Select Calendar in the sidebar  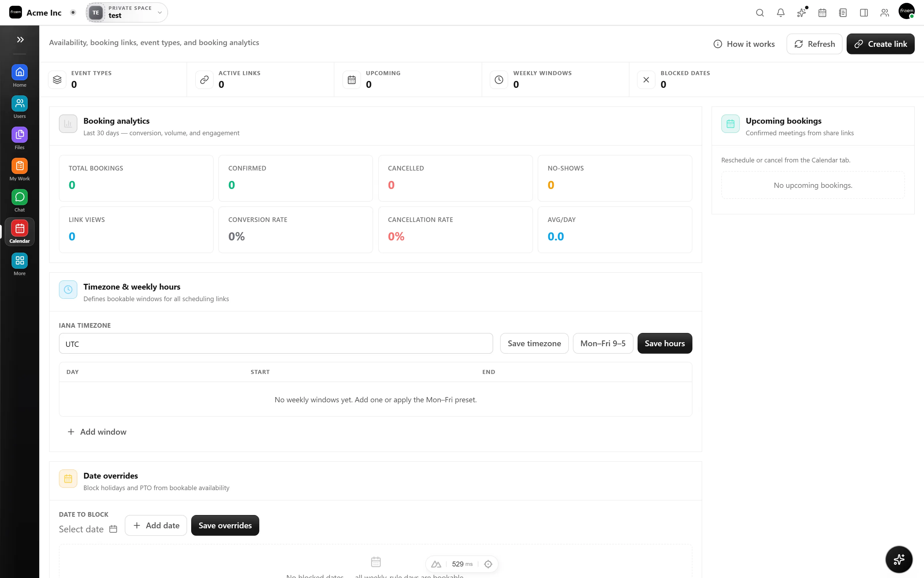click(19, 232)
